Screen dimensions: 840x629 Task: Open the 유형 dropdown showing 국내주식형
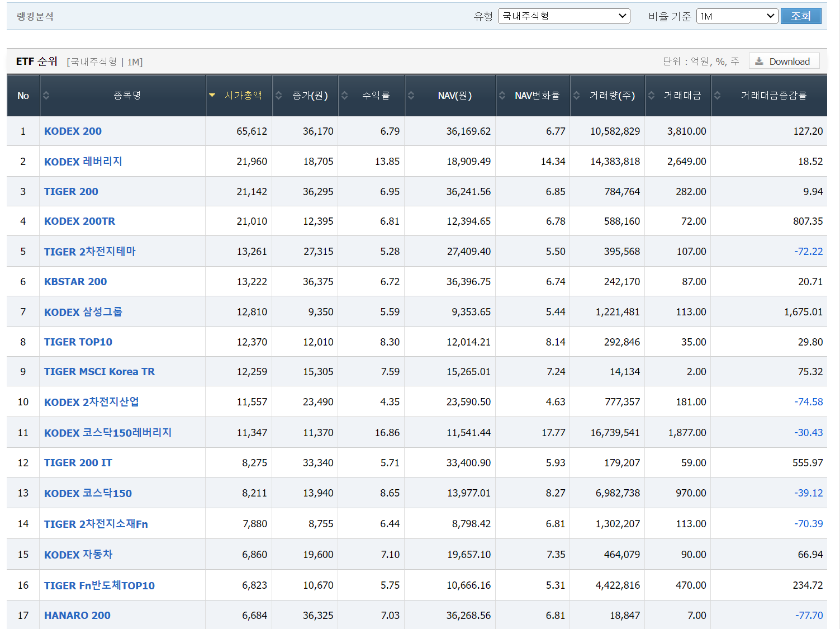[564, 16]
